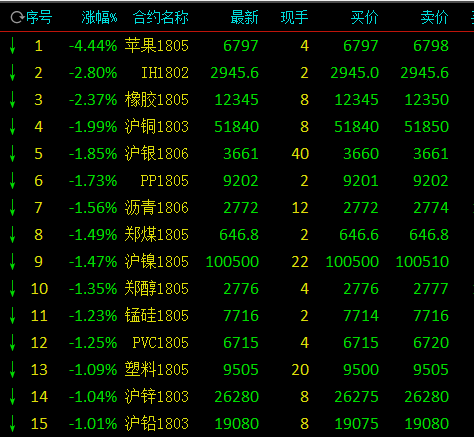The image size is (474, 437).
Task: Click the down arrow icon for 沪镍1805
Action: 12,262
